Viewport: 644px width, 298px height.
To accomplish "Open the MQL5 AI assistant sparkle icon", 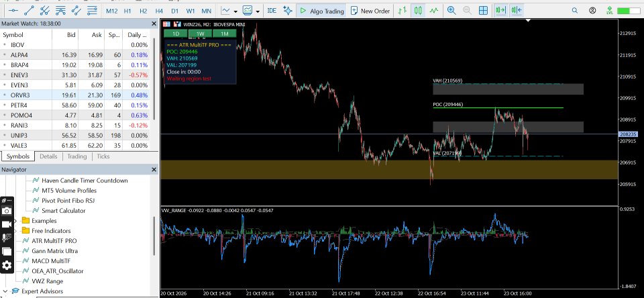I will (x=288, y=11).
